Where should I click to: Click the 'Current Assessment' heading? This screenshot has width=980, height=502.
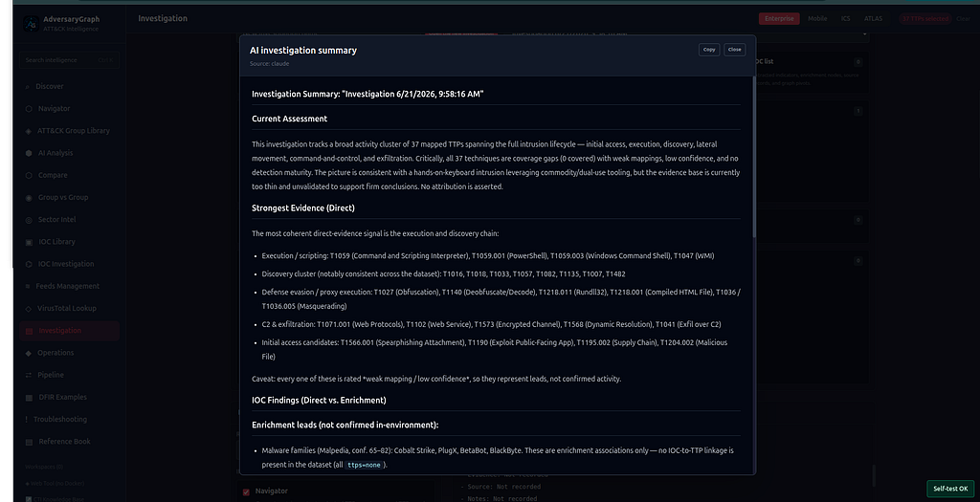pos(289,119)
